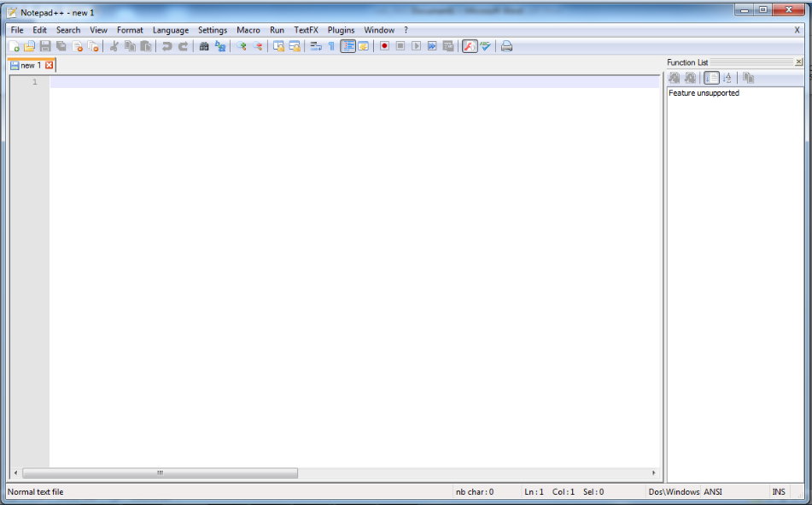Click the Save Recorded Macro icon

448,46
